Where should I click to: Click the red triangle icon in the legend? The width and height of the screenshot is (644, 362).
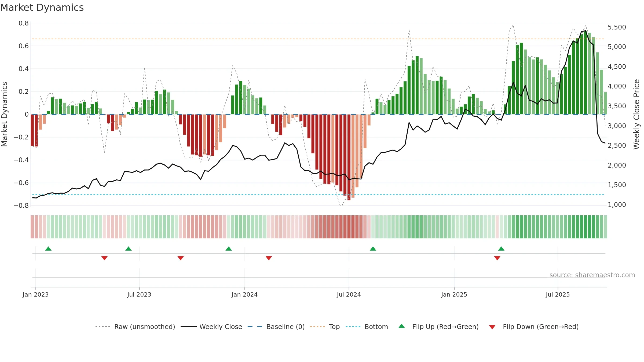[492, 327]
